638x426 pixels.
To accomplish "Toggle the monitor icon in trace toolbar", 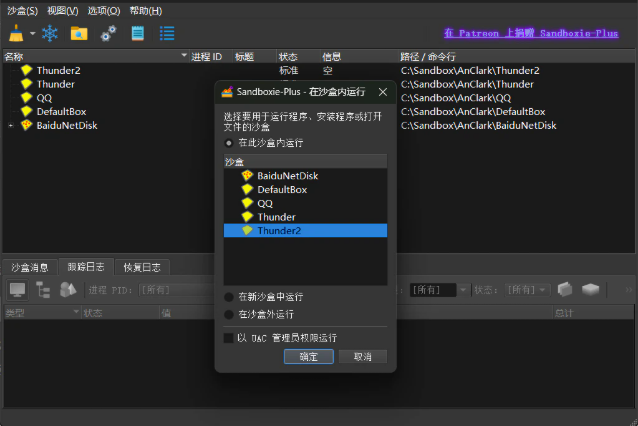I will pyautogui.click(x=17, y=290).
